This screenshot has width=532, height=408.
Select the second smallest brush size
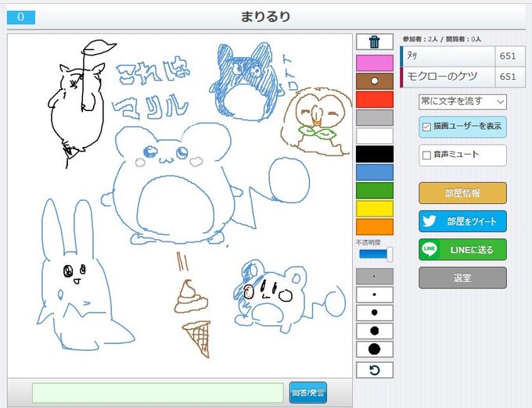point(374,295)
